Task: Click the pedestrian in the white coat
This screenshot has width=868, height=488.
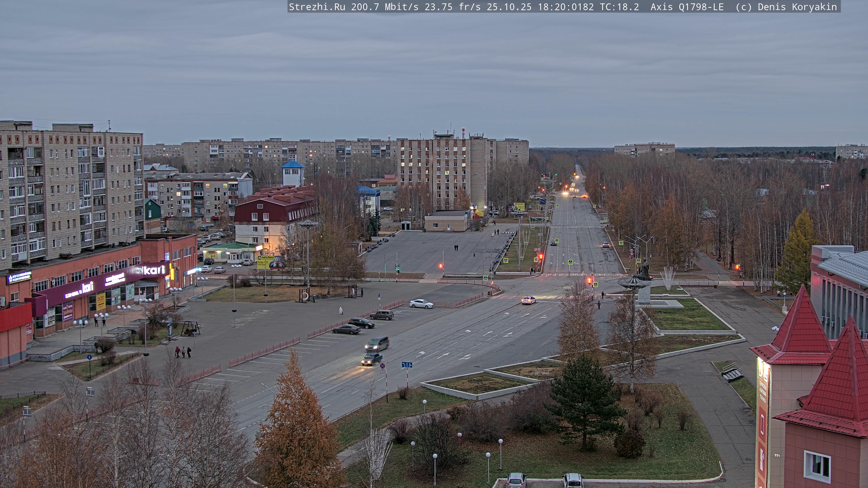Action: coord(341,311)
